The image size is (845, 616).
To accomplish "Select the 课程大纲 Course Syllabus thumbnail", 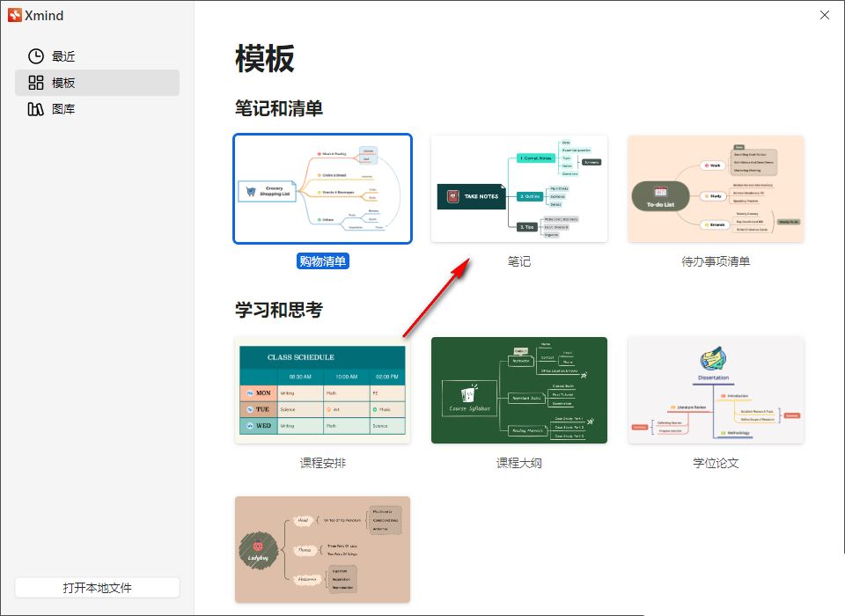I will pyautogui.click(x=519, y=390).
